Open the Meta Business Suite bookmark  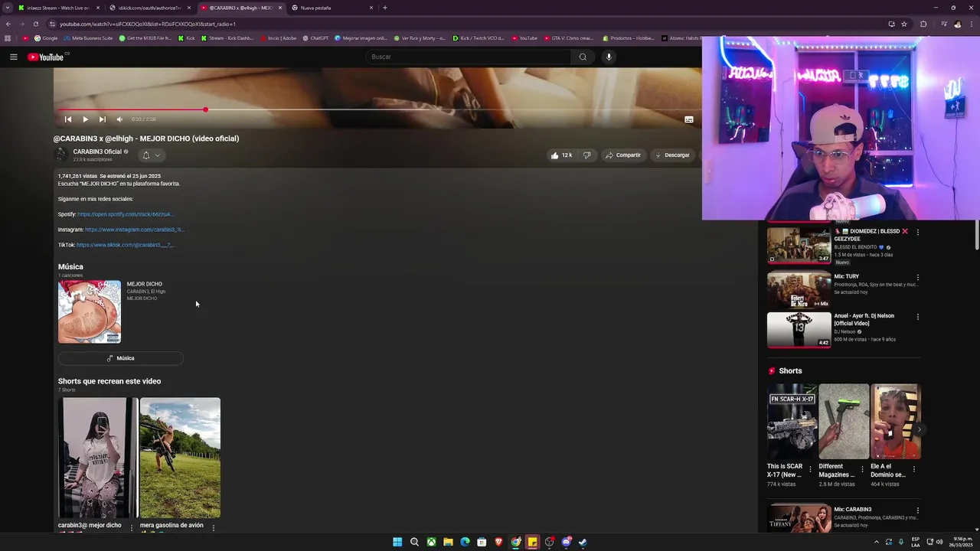88,38
